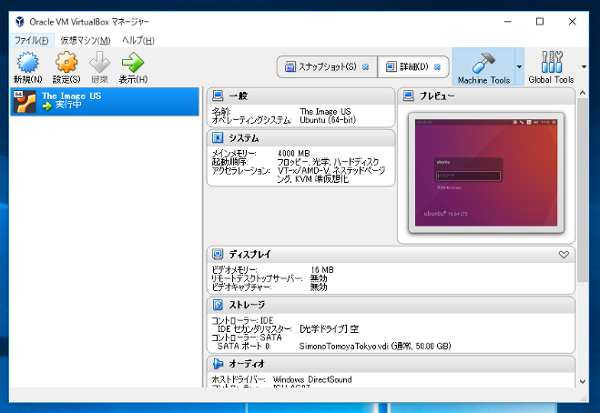Click Storage (ストレージ) section header text
600x413 pixels.
coord(247,305)
